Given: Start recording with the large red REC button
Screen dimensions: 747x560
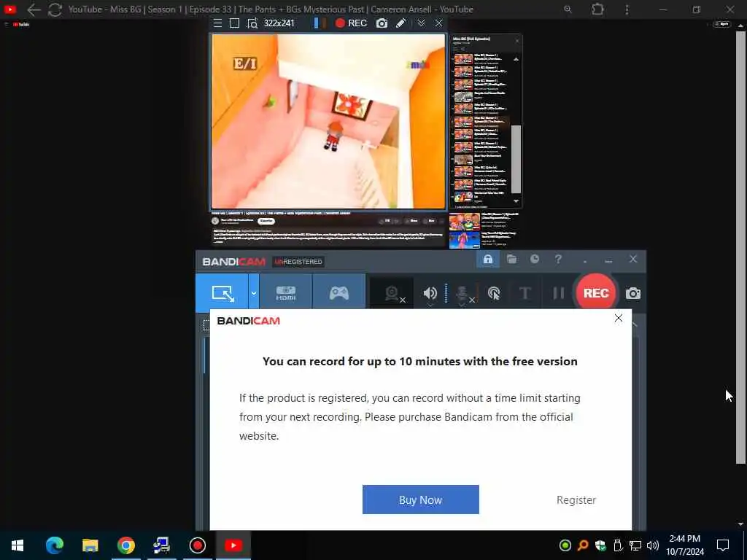Looking at the screenshot, I should [x=595, y=293].
